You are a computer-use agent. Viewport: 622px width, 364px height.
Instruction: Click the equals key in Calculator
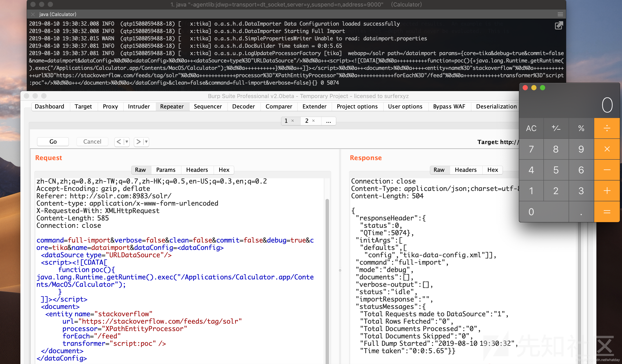tap(607, 212)
